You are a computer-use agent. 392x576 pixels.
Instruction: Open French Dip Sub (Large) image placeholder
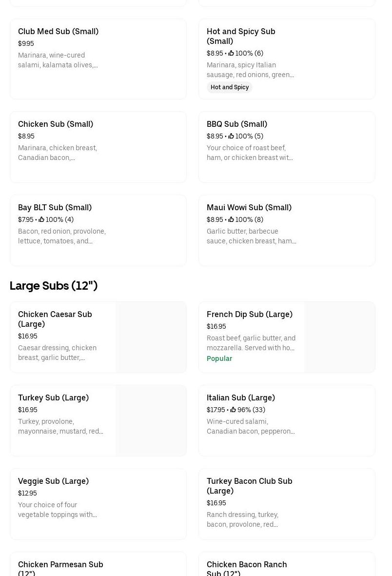pyautogui.click(x=339, y=337)
